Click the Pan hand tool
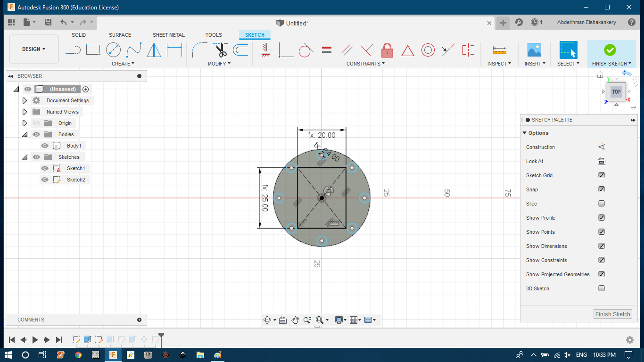The height and width of the screenshot is (362, 644). point(295,320)
